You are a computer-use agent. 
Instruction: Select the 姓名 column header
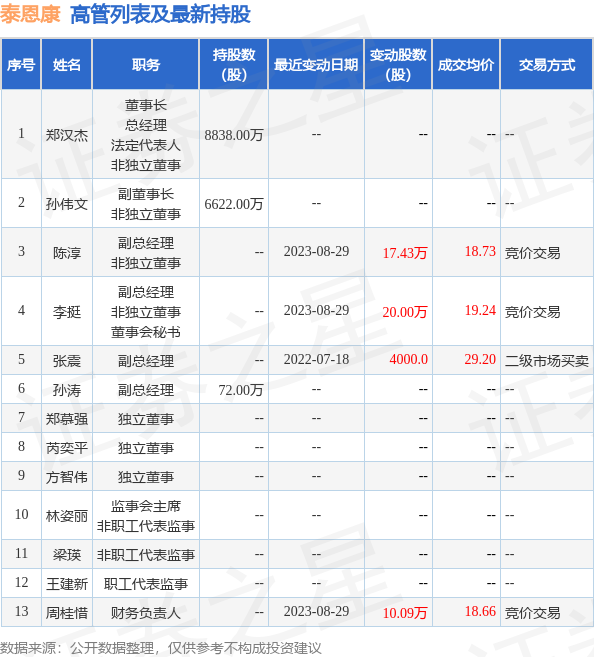point(67,65)
